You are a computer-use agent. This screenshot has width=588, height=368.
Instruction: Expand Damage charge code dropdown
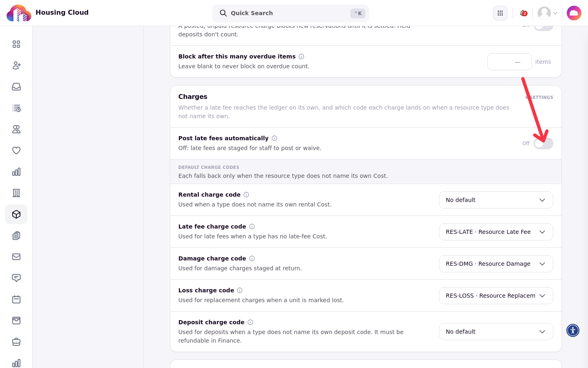pos(496,264)
